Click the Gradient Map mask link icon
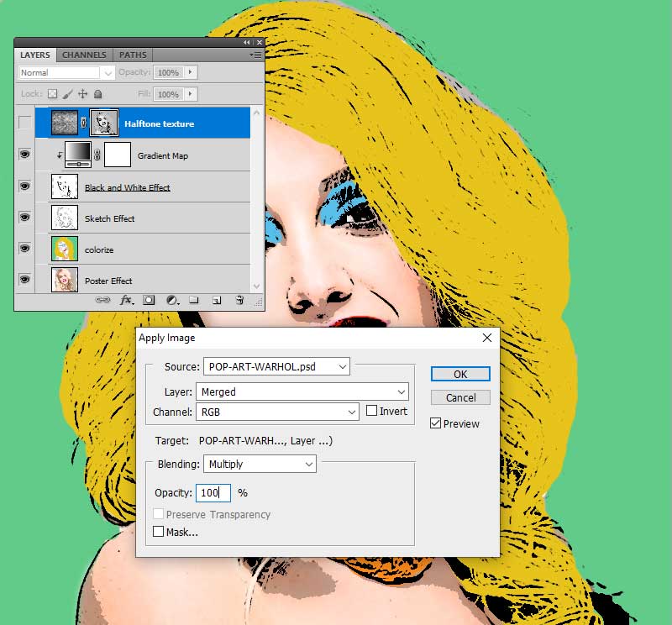 pyautogui.click(x=97, y=155)
